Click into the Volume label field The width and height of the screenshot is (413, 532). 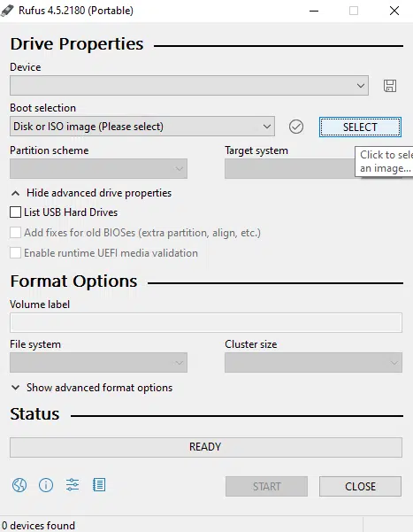(x=206, y=322)
